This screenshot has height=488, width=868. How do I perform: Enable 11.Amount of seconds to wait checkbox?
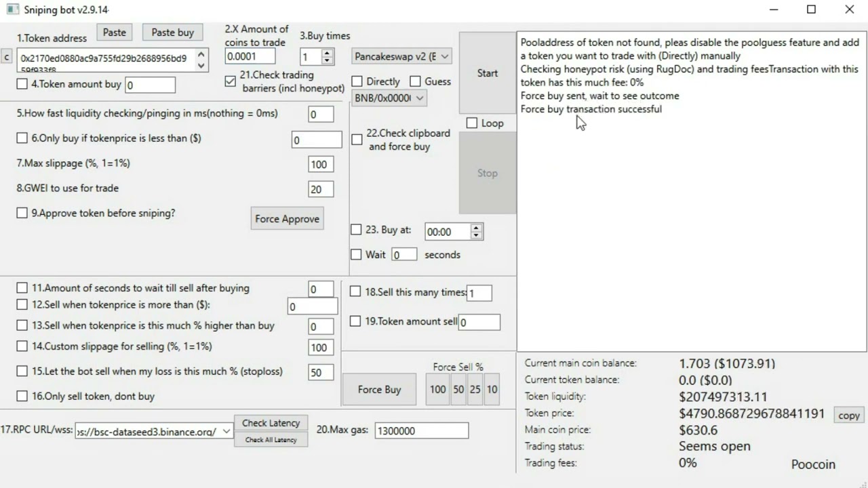pyautogui.click(x=22, y=288)
